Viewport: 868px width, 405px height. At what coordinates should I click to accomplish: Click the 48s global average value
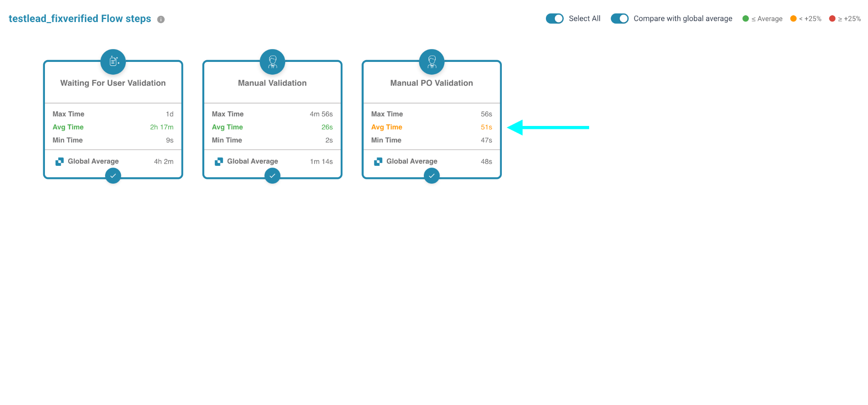[x=487, y=162]
